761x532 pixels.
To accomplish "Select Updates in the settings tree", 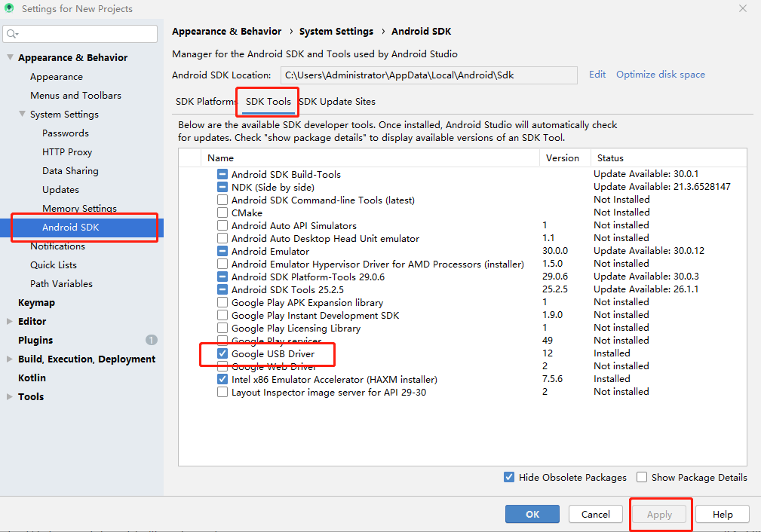I will (60, 190).
